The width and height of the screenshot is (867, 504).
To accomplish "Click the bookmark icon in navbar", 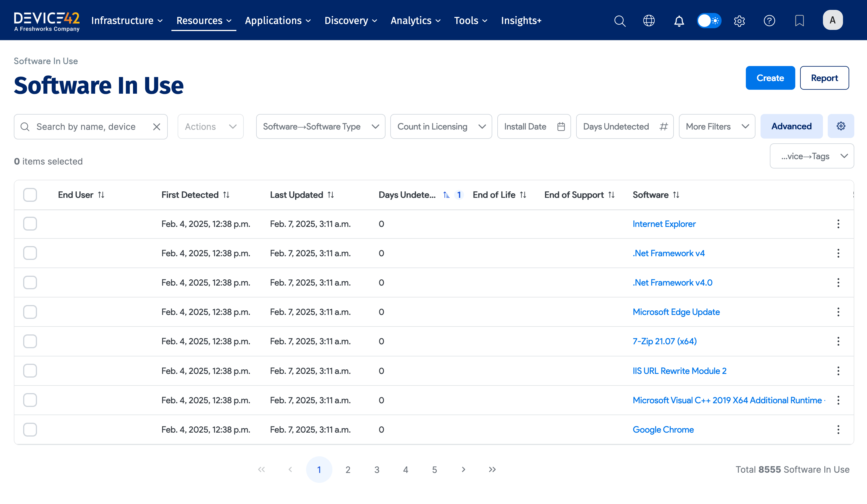I will [800, 21].
